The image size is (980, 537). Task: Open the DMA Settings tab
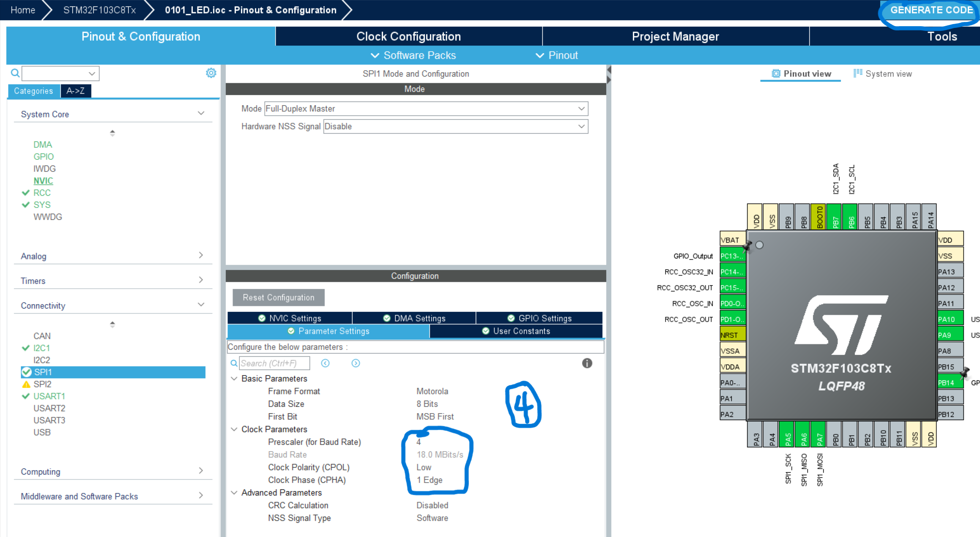[414, 318]
